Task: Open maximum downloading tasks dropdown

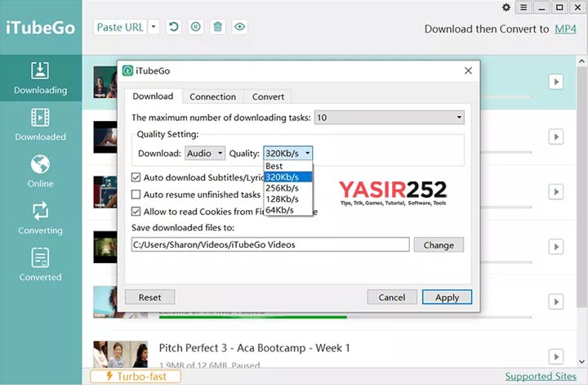Action: (x=390, y=118)
